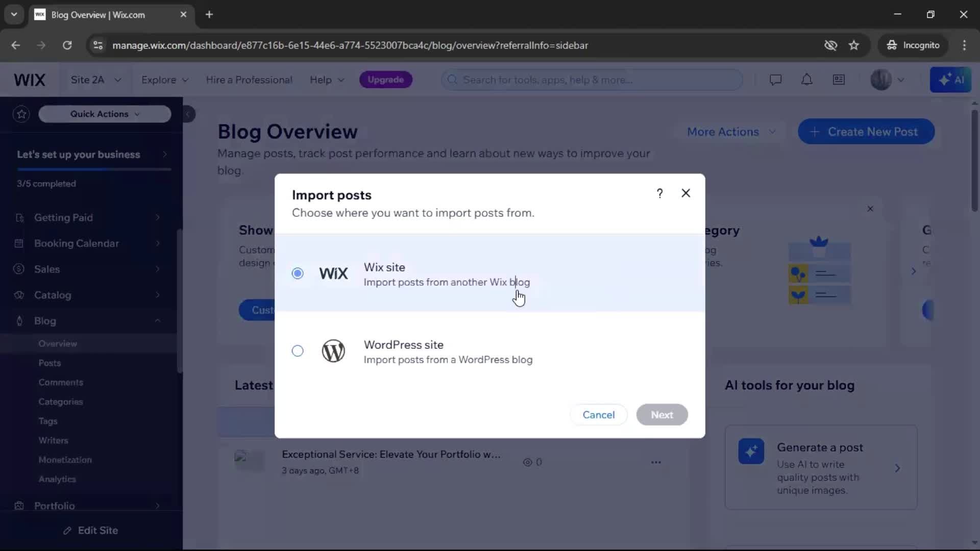Close the Import posts dialog

pos(686,193)
